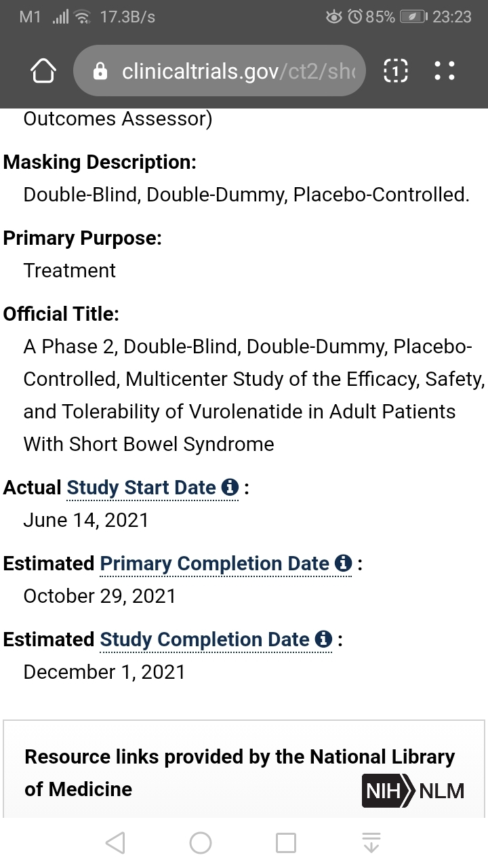Tap the battery indicator in status bar

click(414, 17)
